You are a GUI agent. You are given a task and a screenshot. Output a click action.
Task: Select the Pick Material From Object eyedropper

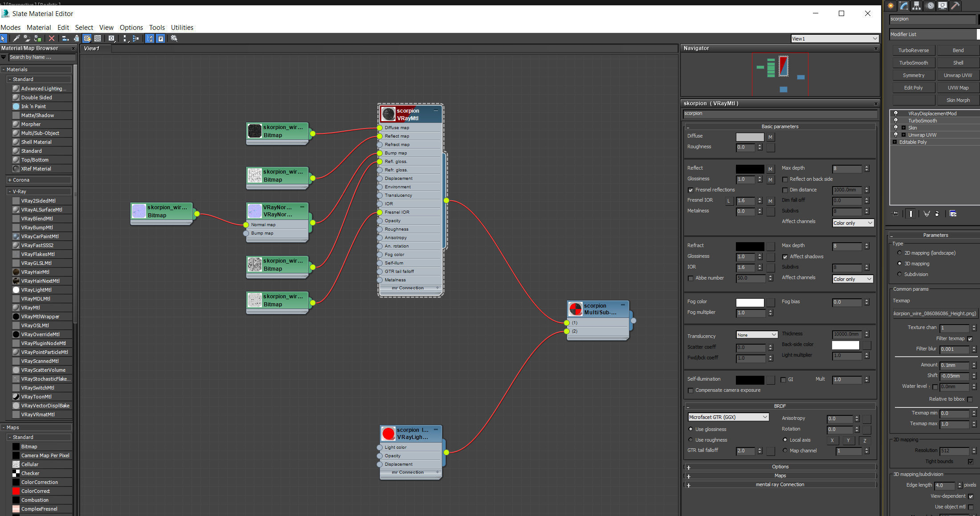[16, 39]
